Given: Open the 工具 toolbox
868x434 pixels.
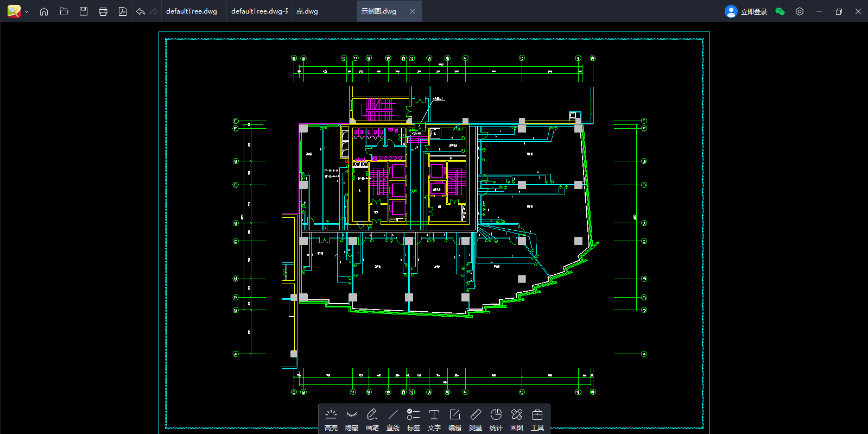Looking at the screenshot, I should pos(537,420).
